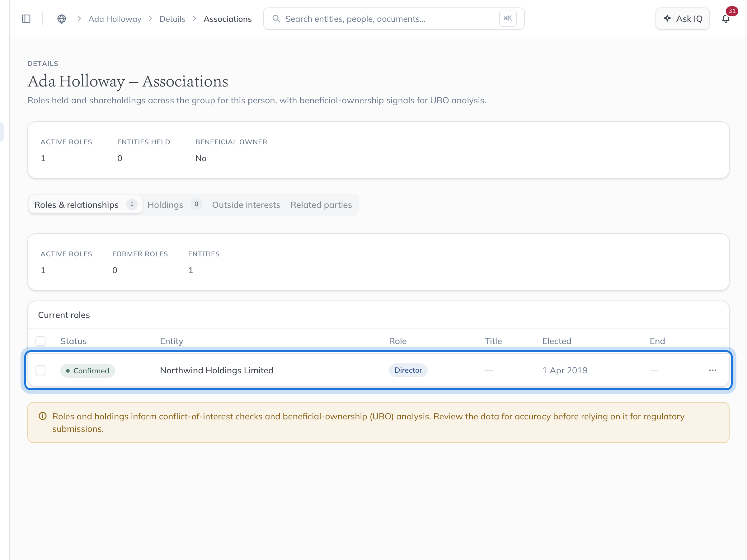Click the info icon in the notice banner
747x560 pixels.
click(x=43, y=416)
